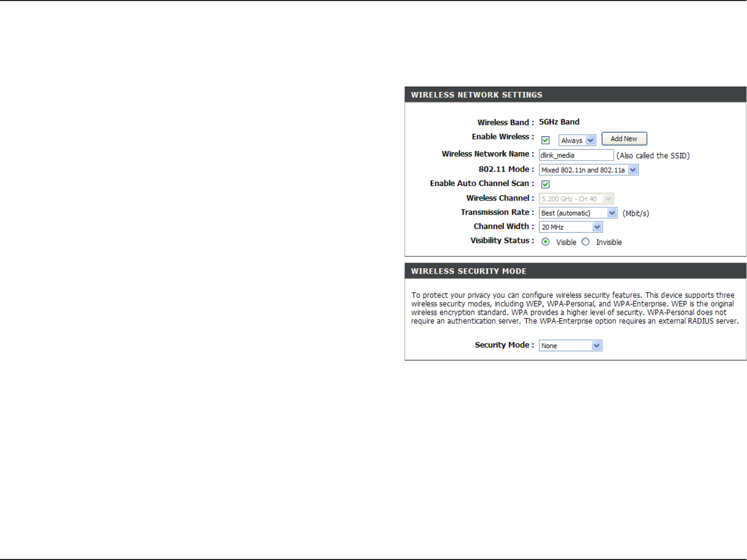Click the Channel Width 20 MHz arrow
The width and height of the screenshot is (747, 560).
(597, 227)
